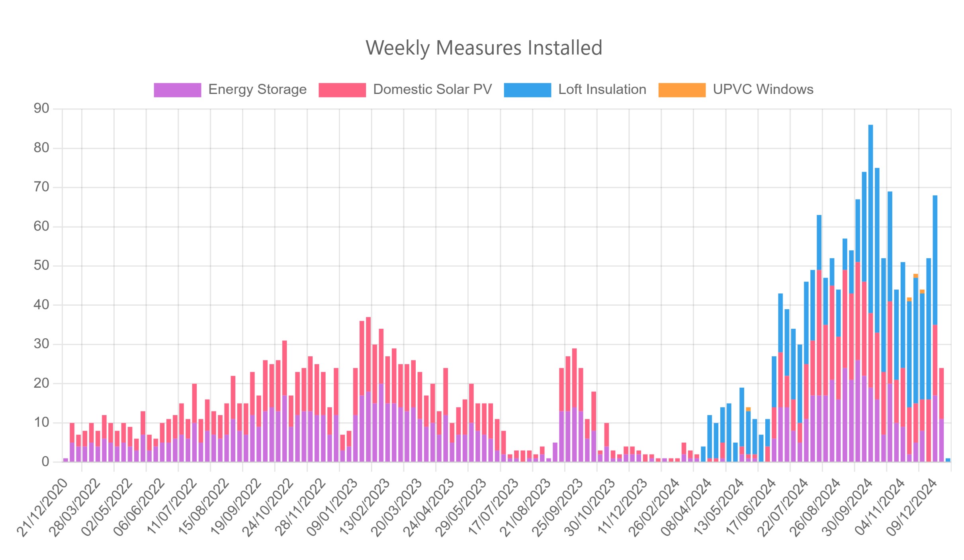Click the 09/12/2024 x-axis date label
This screenshot has width=964, height=560.
[912, 507]
